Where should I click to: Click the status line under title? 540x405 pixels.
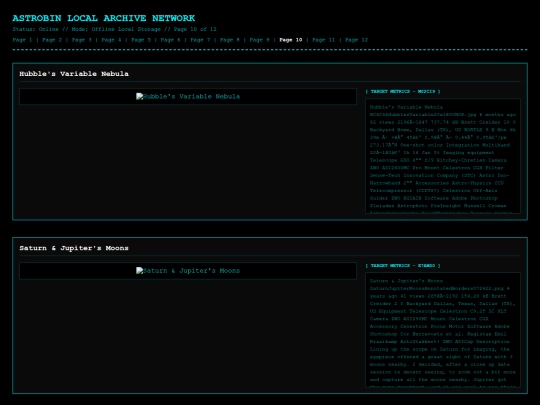pyautogui.click(x=114, y=29)
